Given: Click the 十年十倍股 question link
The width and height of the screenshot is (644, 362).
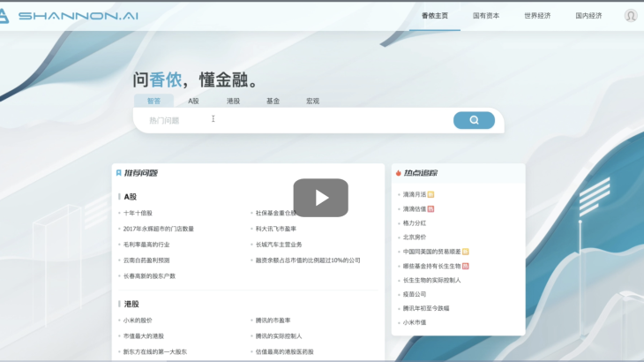Looking at the screenshot, I should (138, 213).
